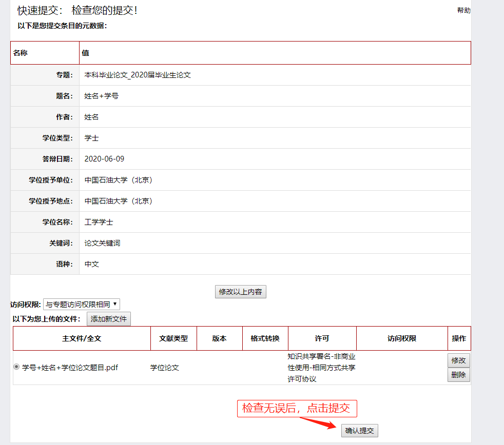The height and width of the screenshot is (445, 504).
Task: Open the 访问权限 dropdown menu
Action: 82,304
